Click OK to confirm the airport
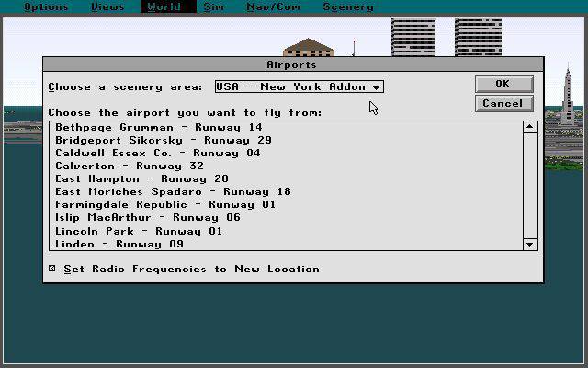 point(503,84)
